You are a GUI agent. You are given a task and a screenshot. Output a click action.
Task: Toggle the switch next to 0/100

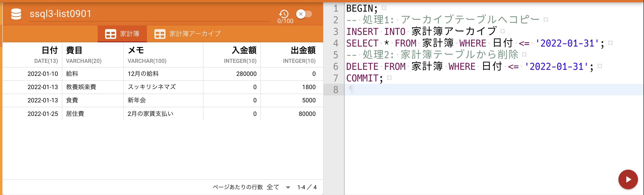(x=304, y=14)
